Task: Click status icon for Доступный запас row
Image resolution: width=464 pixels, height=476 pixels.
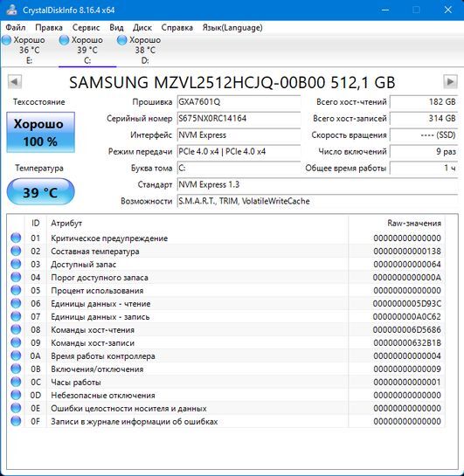Action: [x=16, y=264]
